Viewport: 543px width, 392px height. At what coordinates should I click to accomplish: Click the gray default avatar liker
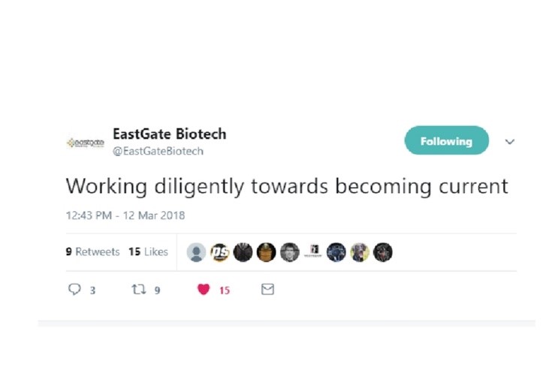click(x=196, y=252)
